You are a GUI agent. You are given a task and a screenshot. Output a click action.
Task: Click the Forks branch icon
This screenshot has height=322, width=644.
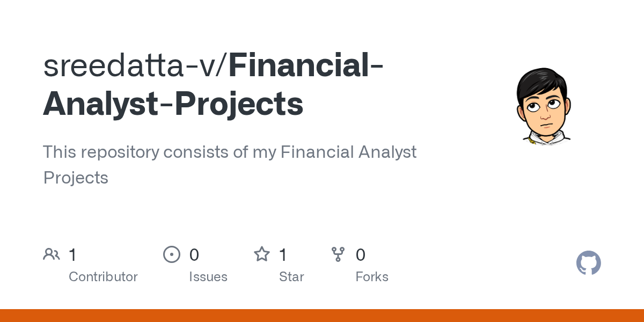coord(338,254)
